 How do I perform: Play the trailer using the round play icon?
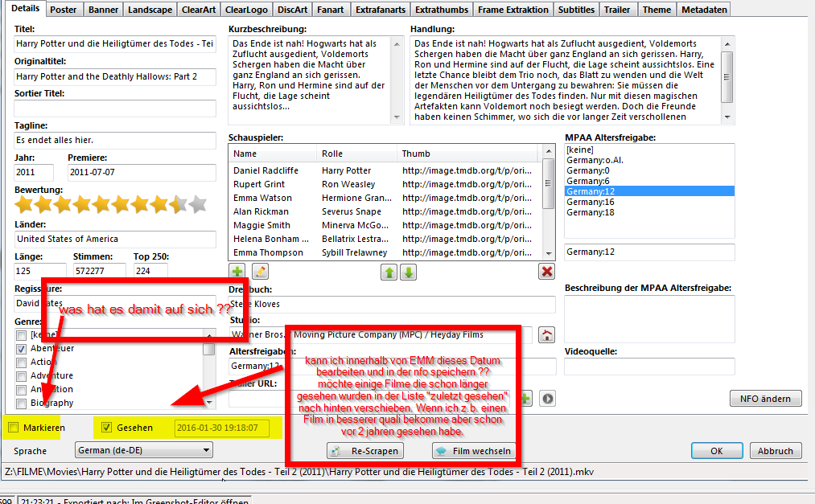[548, 399]
